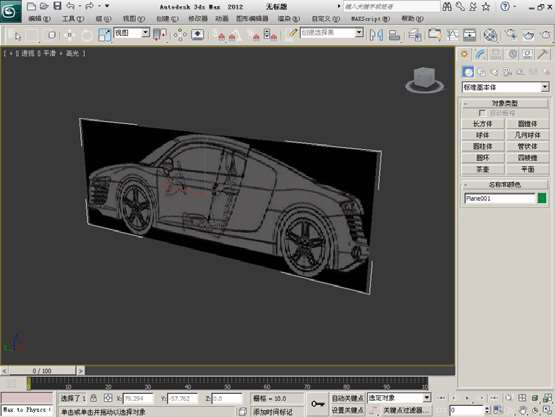Toggle absolute/offset transform mode icon
This screenshot has height=417, width=555.
point(108,398)
